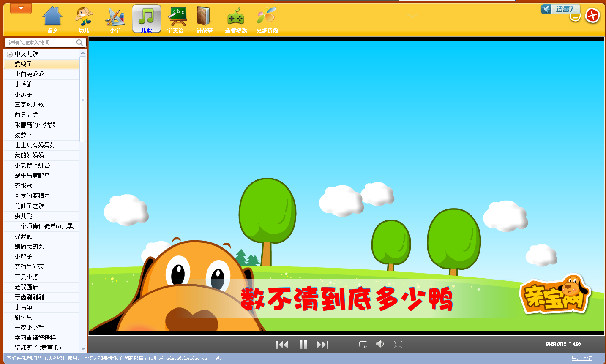Play the song 猪都笑了(童声版)
The image size is (606, 364).
pyautogui.click(x=41, y=348)
